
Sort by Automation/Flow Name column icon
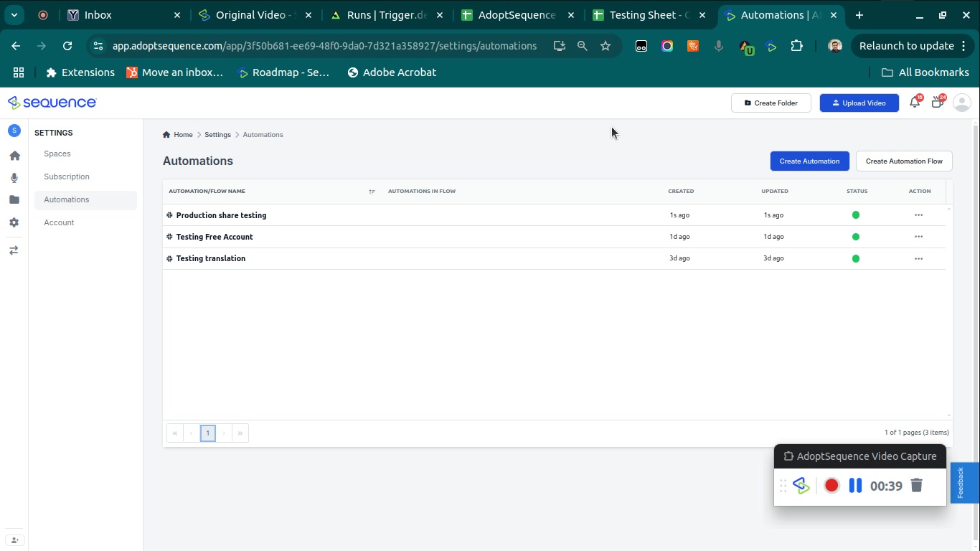[x=372, y=192]
